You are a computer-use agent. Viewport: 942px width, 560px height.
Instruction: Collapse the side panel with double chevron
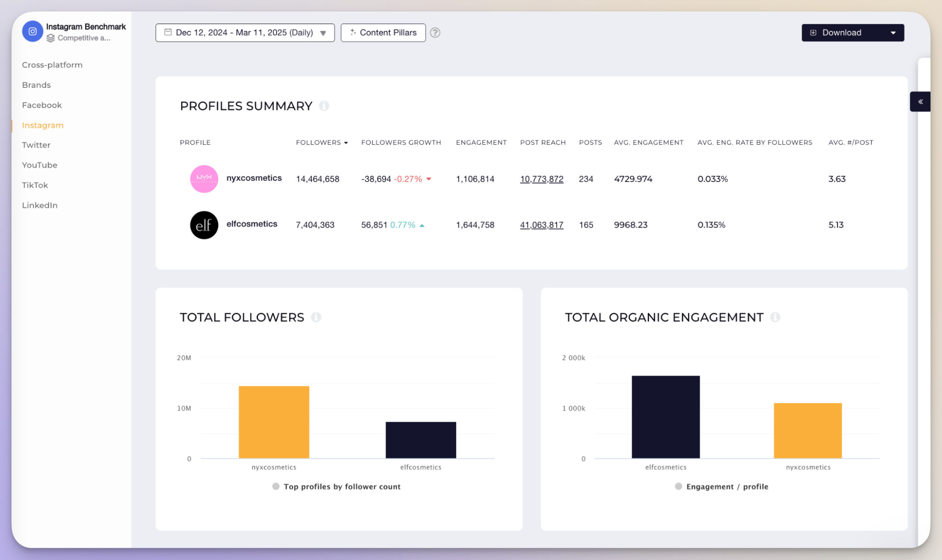920,102
